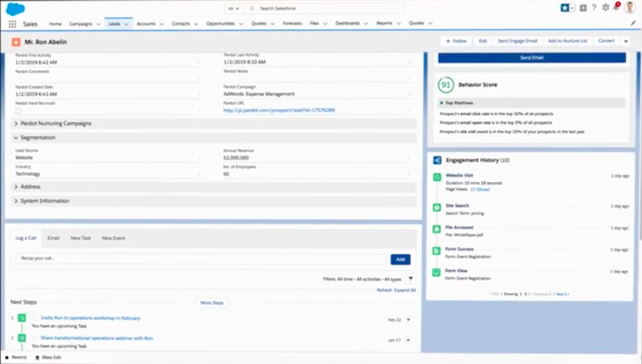Open the search scope All dropdown
Screen dimensions: 642x364
point(234,9)
